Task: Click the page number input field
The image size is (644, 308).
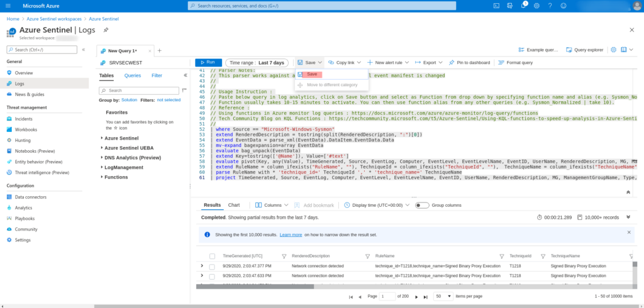Action: [387, 296]
